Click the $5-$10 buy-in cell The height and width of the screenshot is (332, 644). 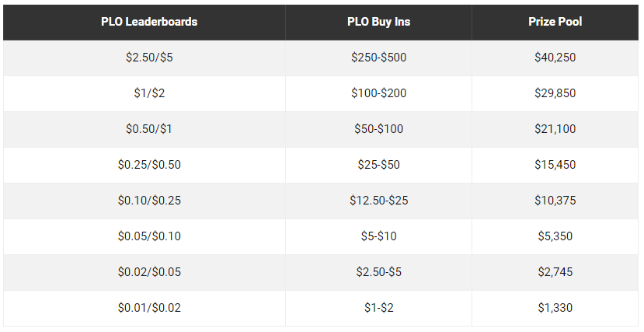coord(378,236)
